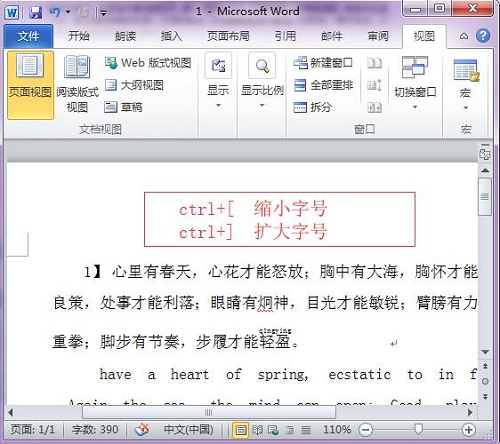Click the grayed redo button

tap(83, 13)
